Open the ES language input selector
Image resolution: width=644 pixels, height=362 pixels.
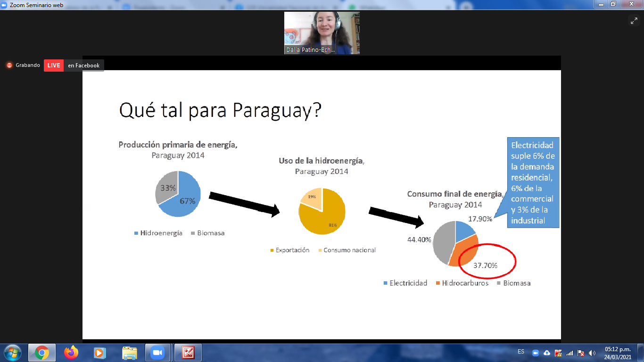pos(520,352)
